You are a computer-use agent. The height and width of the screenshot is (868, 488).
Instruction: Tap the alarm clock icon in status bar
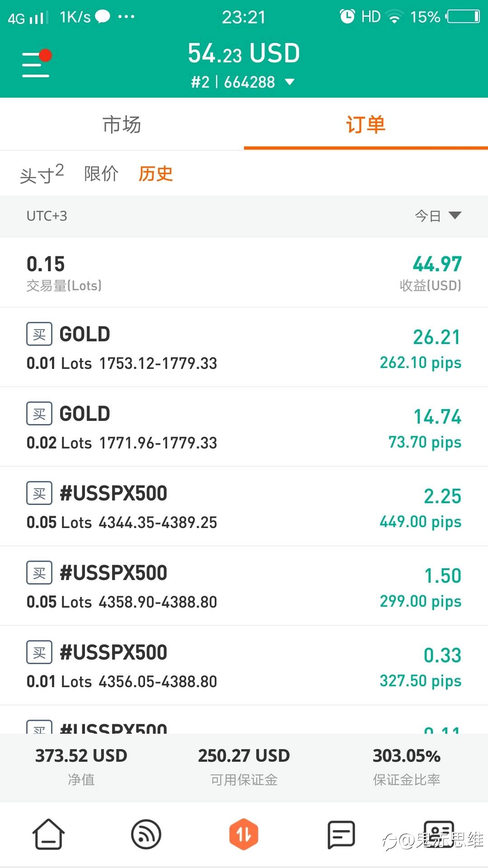pyautogui.click(x=347, y=17)
